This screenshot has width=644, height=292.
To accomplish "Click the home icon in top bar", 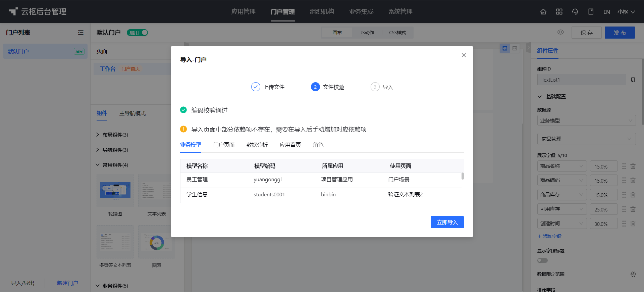I will 543,12.
